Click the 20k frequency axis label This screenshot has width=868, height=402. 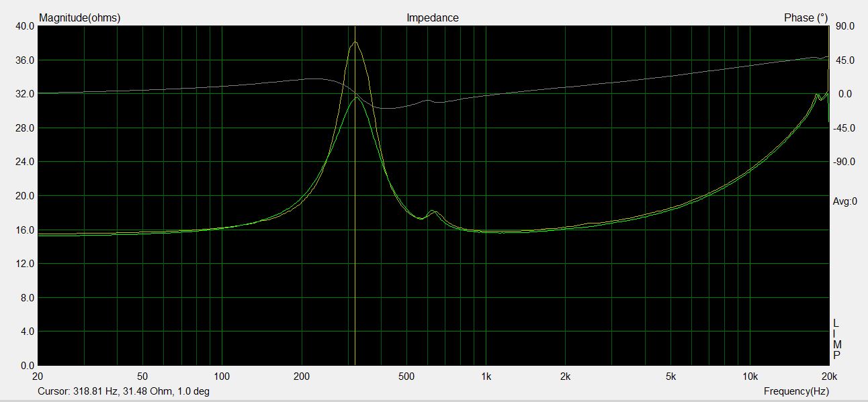click(x=829, y=376)
